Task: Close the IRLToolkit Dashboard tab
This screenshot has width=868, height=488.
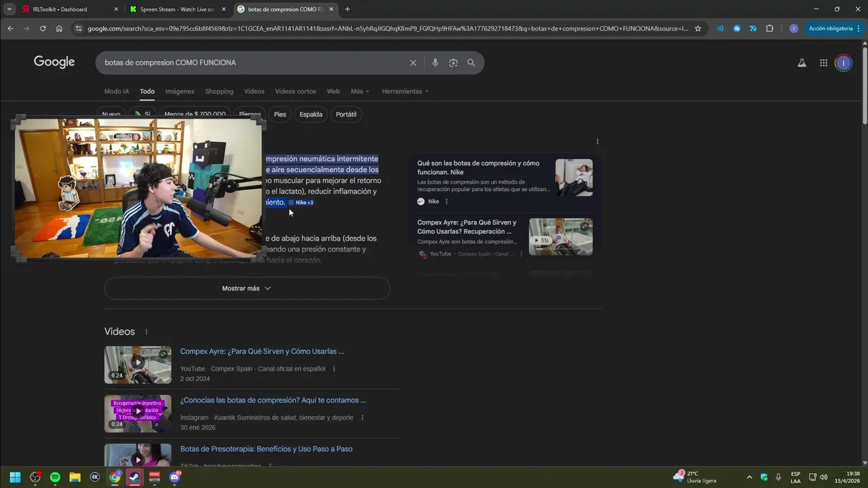Action: click(116, 9)
